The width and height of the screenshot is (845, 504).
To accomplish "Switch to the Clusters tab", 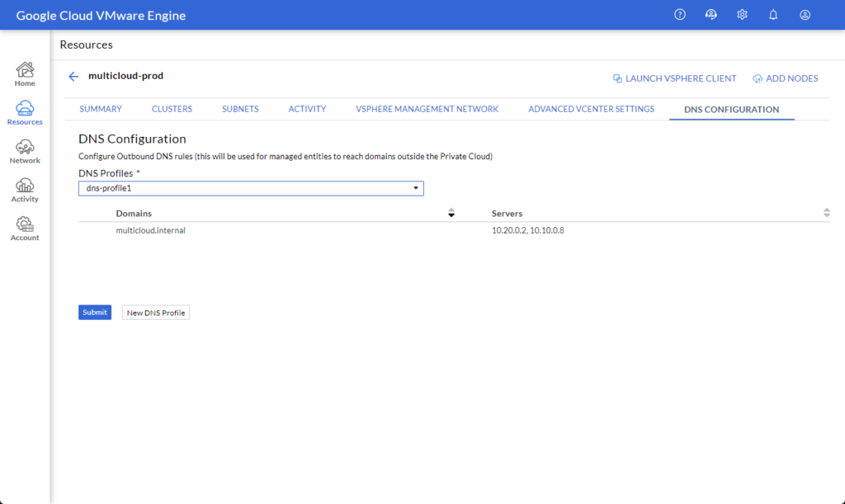I will click(x=172, y=109).
